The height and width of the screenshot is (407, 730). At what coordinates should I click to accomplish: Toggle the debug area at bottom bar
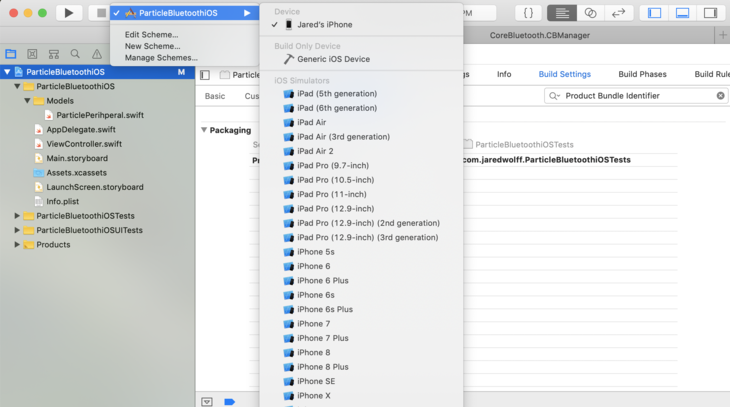[207, 401]
